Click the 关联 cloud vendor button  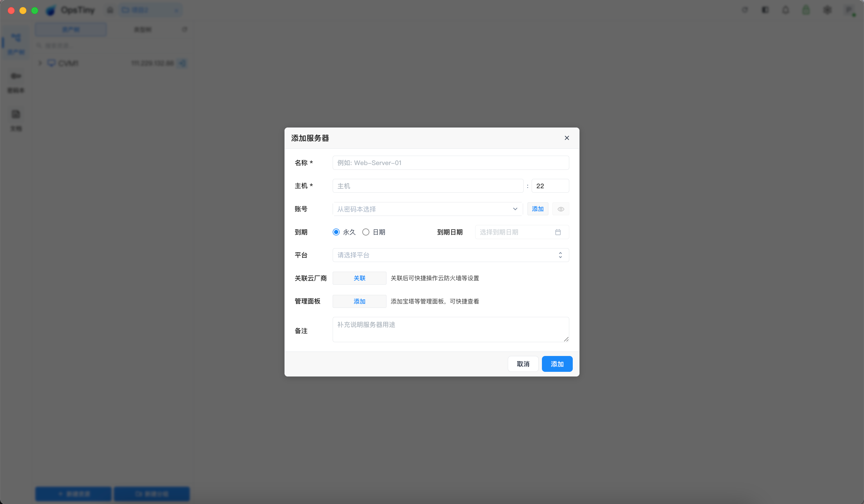click(359, 278)
